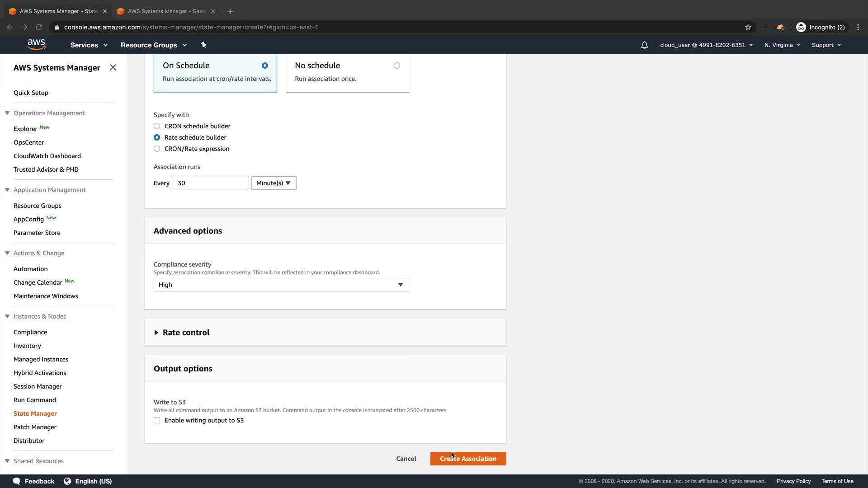Click the Create Association button

pyautogui.click(x=468, y=459)
